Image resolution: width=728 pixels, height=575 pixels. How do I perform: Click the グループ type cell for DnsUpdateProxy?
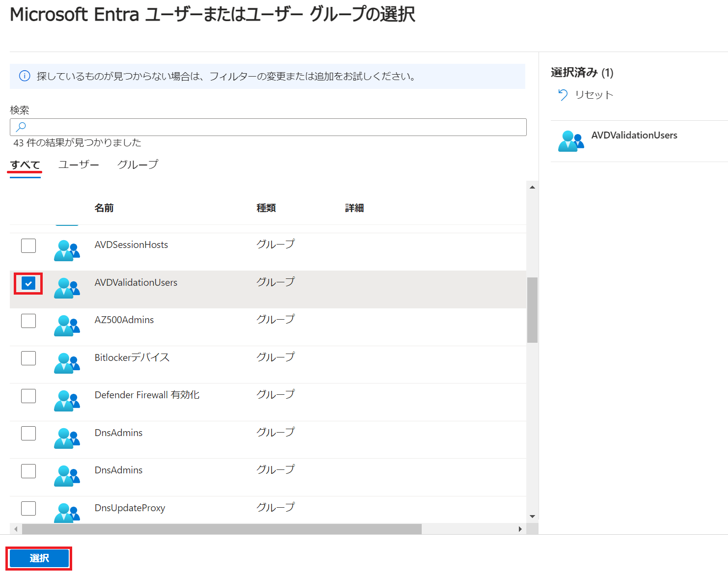[x=275, y=507]
